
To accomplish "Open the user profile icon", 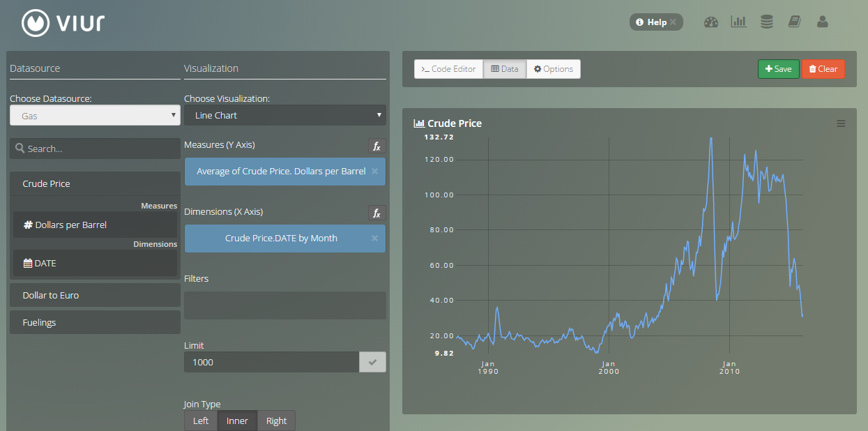I will click(x=823, y=22).
